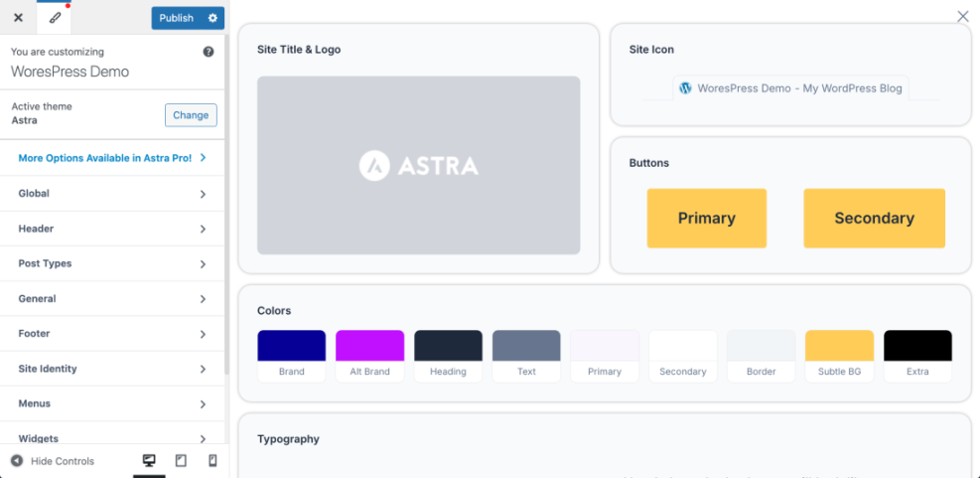Close the customizer with the X icon
The height and width of the screenshot is (478, 980).
[x=18, y=18]
